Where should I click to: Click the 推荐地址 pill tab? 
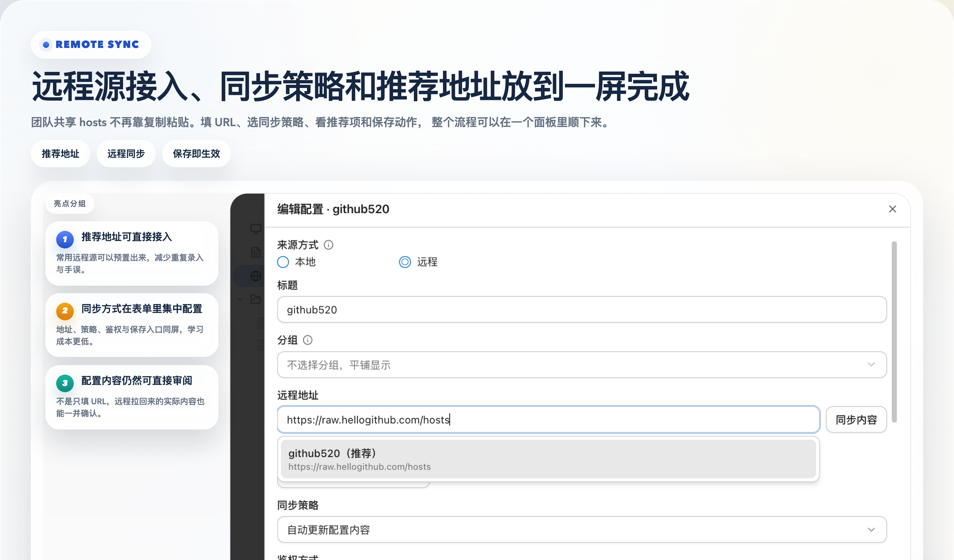(x=61, y=154)
